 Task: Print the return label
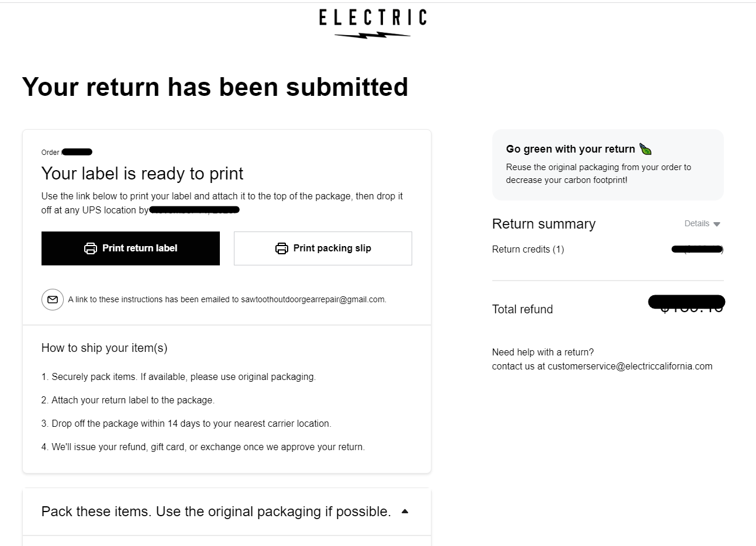130,248
